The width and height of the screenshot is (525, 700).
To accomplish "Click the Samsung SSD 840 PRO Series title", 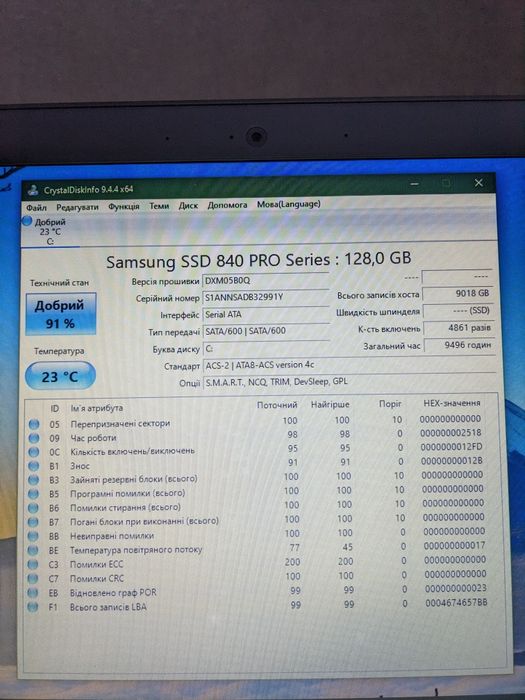I will (x=258, y=261).
